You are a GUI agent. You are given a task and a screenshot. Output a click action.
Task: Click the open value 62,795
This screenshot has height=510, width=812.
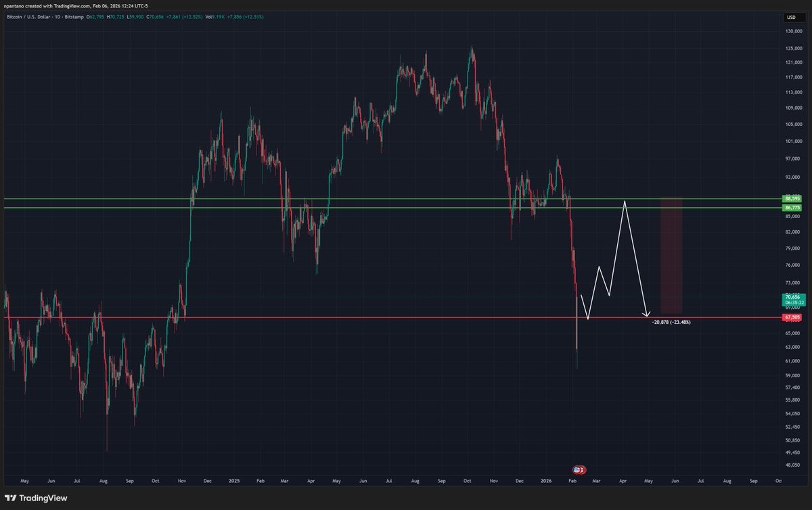[x=97, y=17]
